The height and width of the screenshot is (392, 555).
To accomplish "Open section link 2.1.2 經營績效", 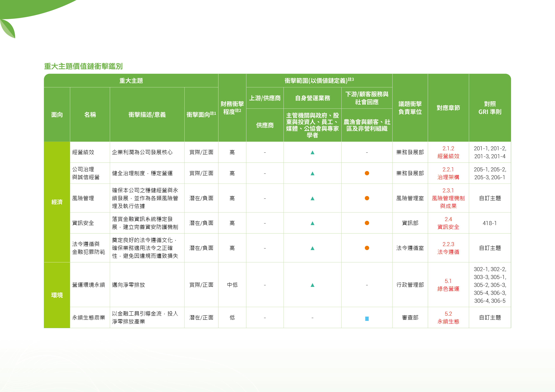I will (448, 152).
